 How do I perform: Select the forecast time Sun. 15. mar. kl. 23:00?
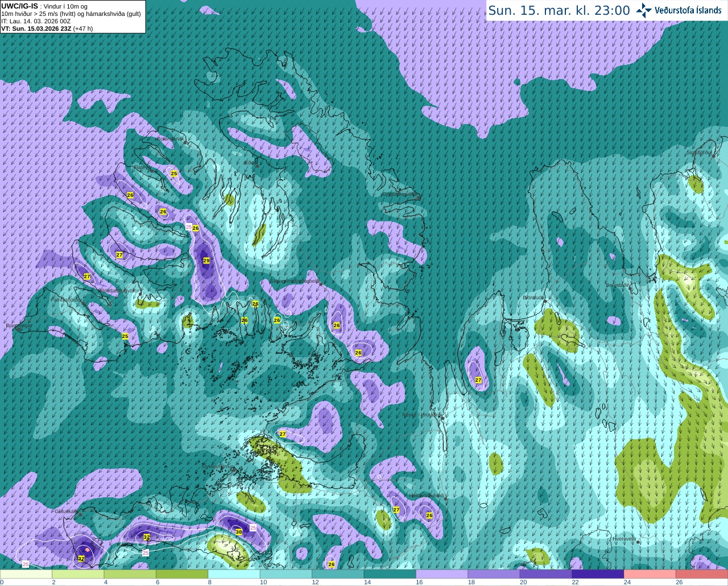click(559, 10)
